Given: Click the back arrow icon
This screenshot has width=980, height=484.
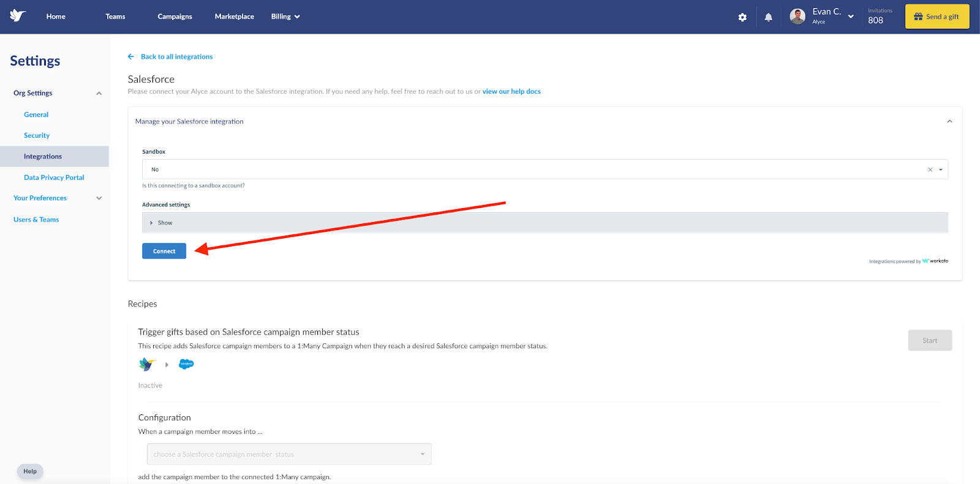Looking at the screenshot, I should tap(130, 56).
